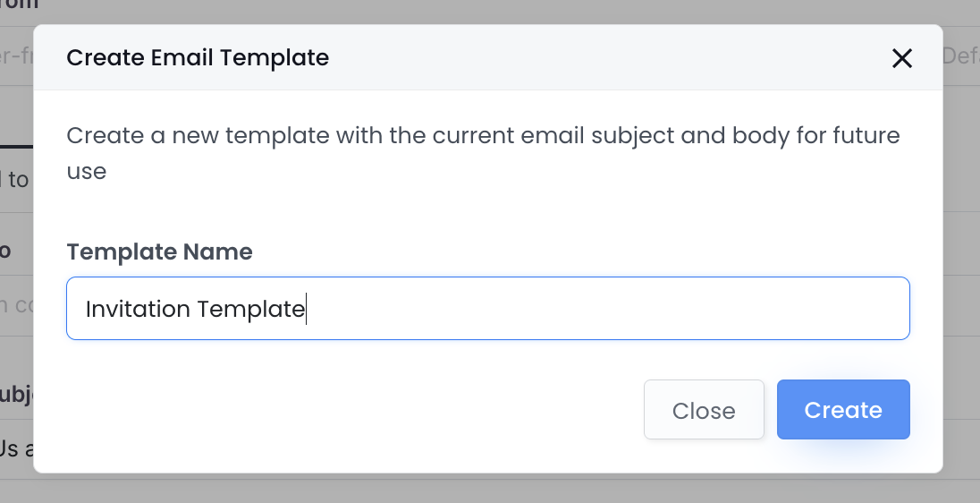This screenshot has width=980, height=503.
Task: Click dimmed overlay right of the dialog
Action: (x=962, y=269)
